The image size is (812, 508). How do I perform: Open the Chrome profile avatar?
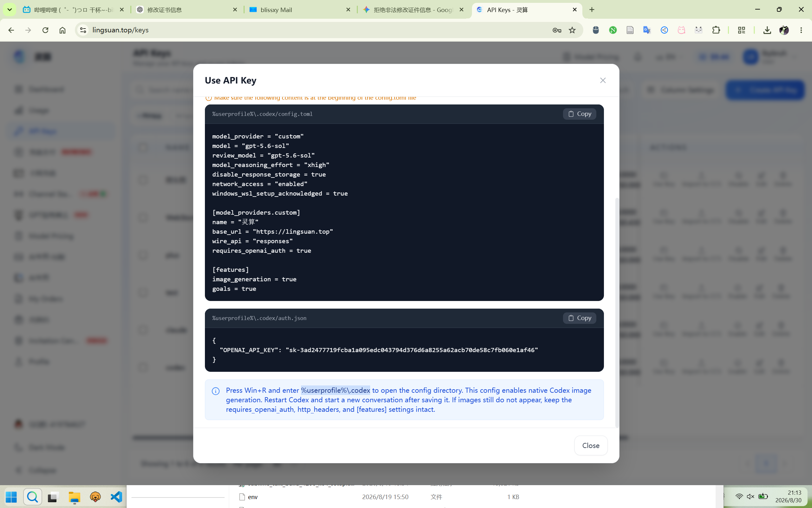click(x=784, y=30)
